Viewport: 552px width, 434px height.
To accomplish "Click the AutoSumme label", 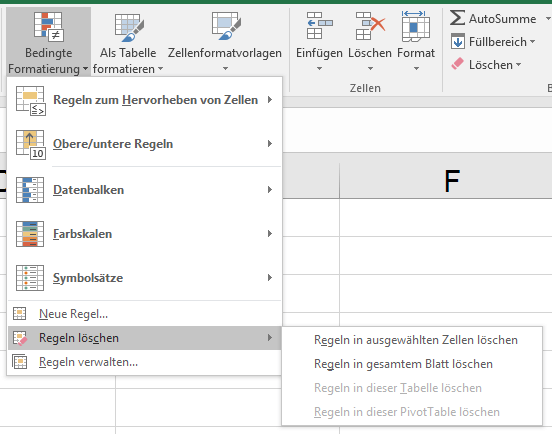I will pos(502,19).
